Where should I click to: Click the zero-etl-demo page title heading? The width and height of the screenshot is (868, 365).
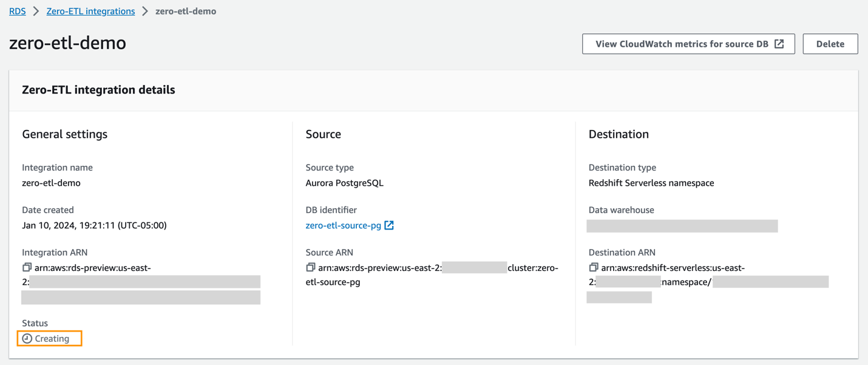pos(68,43)
